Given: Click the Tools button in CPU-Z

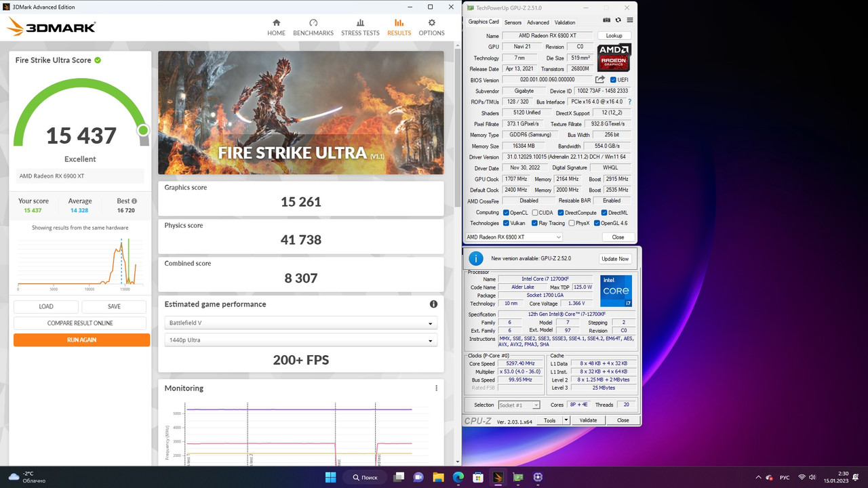Looking at the screenshot, I should click(x=549, y=420).
